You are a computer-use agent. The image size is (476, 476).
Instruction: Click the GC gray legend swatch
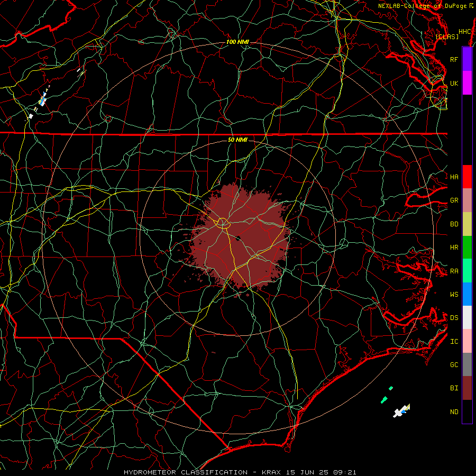(x=467, y=364)
